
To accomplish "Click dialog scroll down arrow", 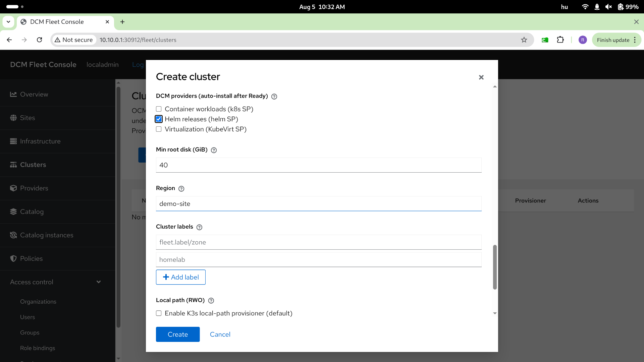I will point(495,313).
